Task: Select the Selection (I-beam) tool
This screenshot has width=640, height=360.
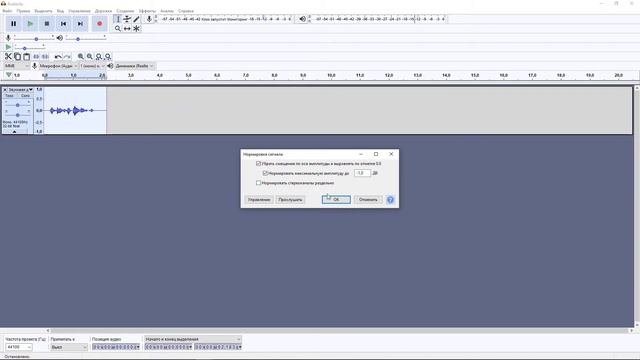Action: click(x=118, y=19)
